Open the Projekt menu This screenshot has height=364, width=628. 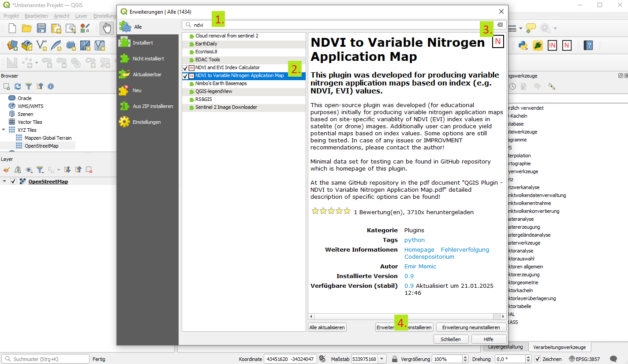11,16
